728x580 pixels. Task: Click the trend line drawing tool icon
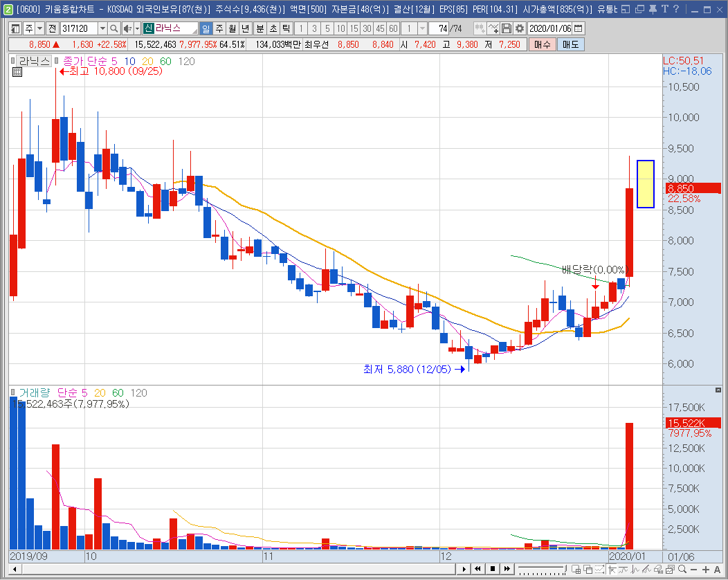coord(646,569)
